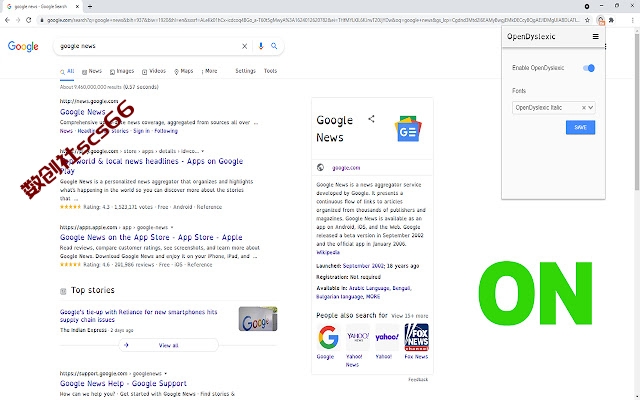The width and height of the screenshot is (640, 400).
Task: Switch to the Videos search tab
Action: pos(154,71)
